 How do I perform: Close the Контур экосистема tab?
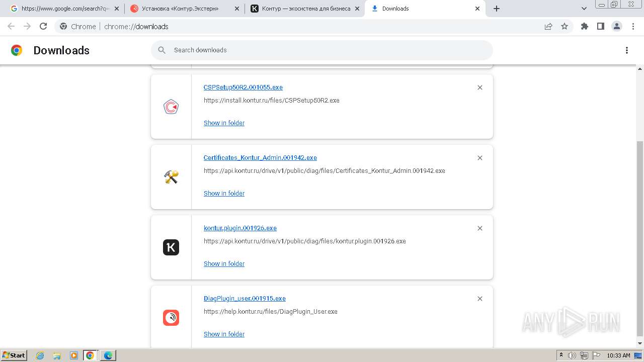pos(357,9)
